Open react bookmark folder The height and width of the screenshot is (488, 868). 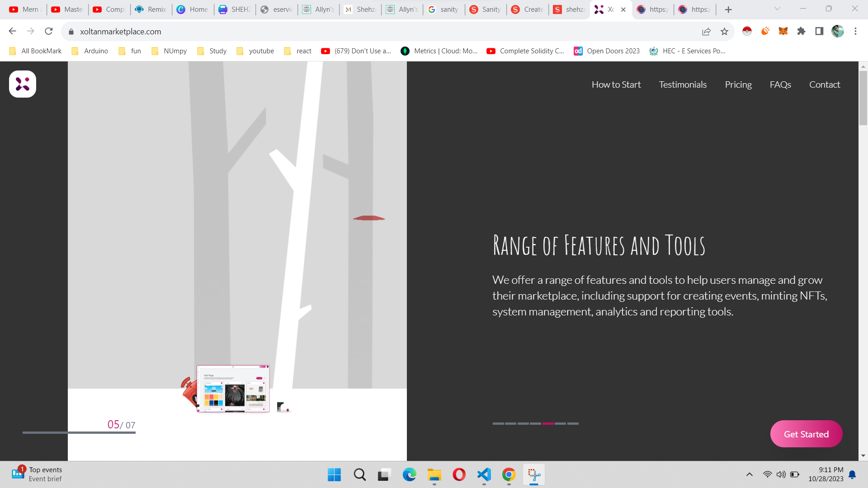click(x=298, y=51)
